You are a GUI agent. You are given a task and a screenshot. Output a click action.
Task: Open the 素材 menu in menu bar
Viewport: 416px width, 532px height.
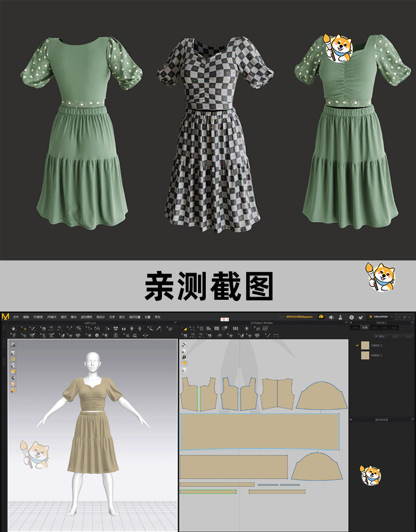click(74, 317)
